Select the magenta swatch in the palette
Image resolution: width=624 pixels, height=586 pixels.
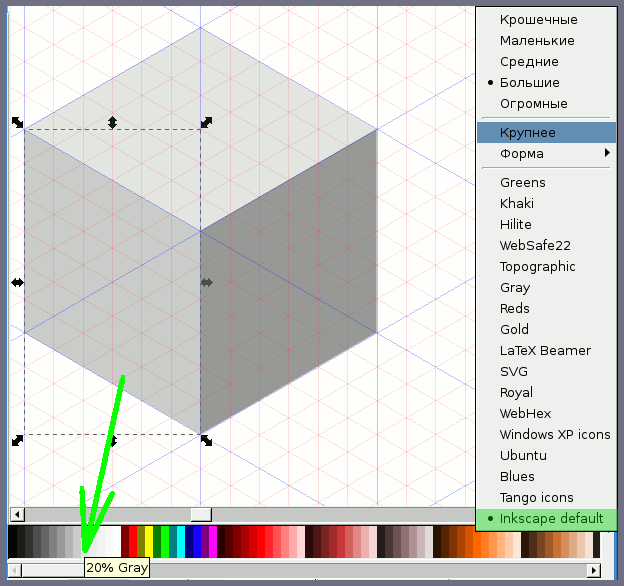pyautogui.click(x=213, y=542)
